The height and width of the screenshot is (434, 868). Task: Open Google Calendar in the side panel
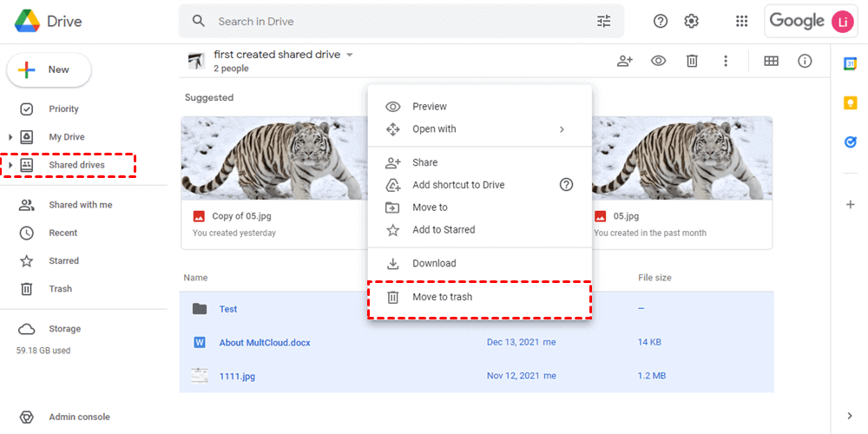tap(851, 62)
